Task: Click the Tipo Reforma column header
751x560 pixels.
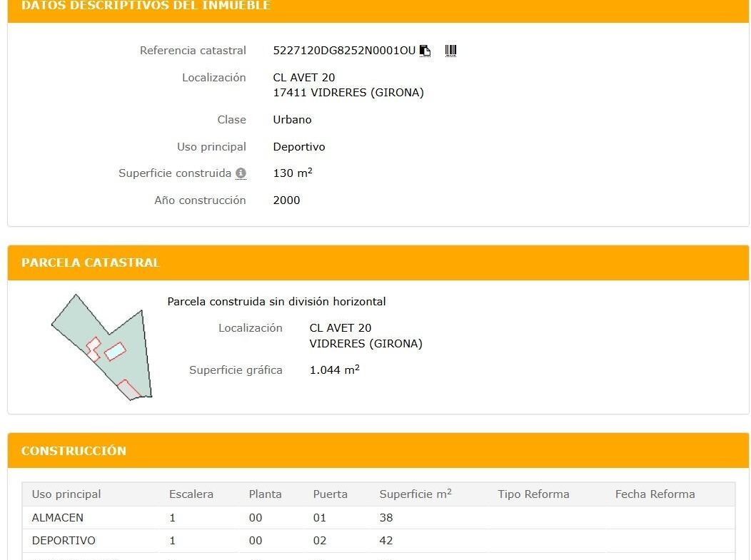Action: coord(533,494)
